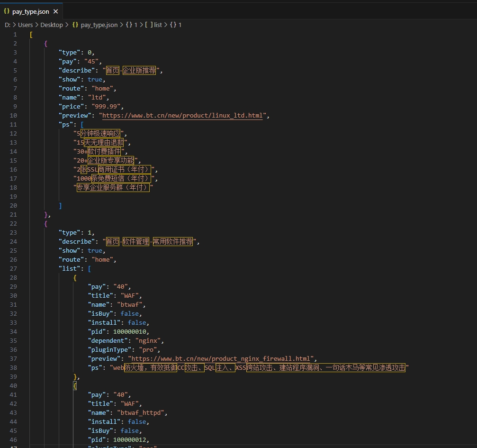This screenshot has width=477, height=448.
Task: Click the "2张SSL商用证书（年付）" string
Action: 114,169
